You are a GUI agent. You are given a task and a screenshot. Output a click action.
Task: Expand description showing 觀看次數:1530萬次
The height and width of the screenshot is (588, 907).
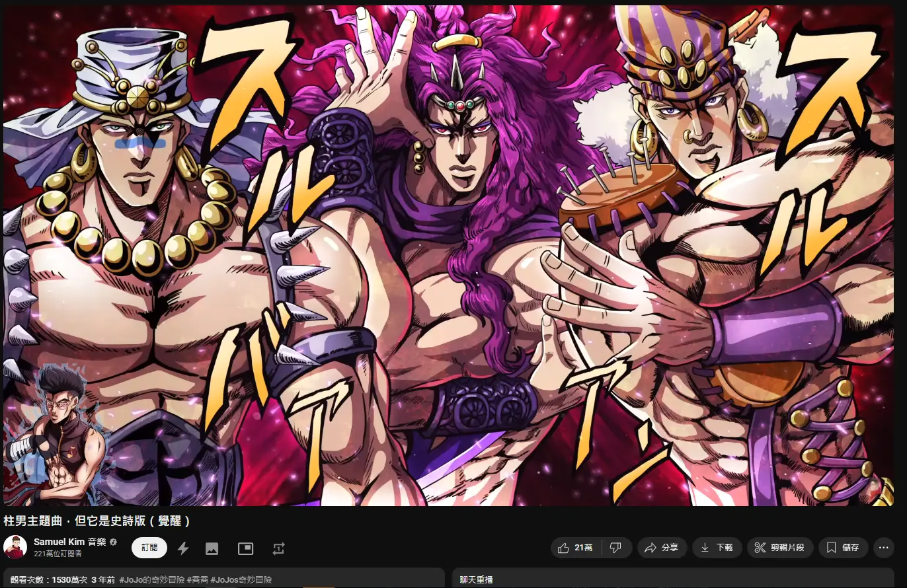tap(224, 578)
